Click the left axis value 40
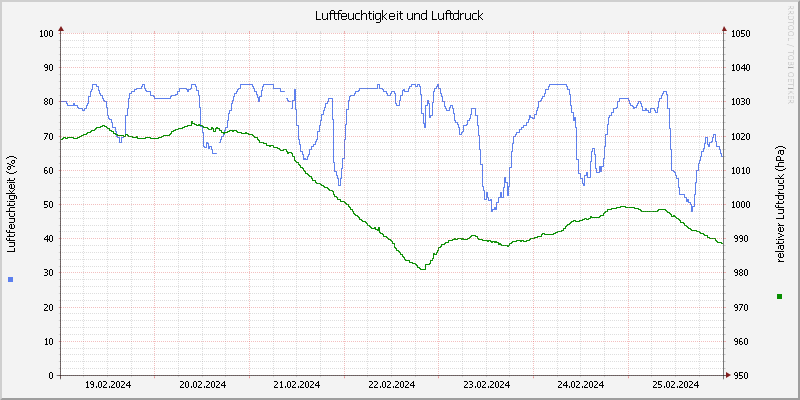The image size is (800, 400). tap(48, 239)
